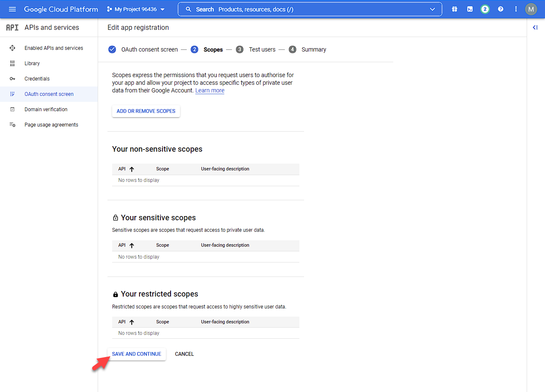Click SAVE AND CONTINUE button

pos(136,354)
